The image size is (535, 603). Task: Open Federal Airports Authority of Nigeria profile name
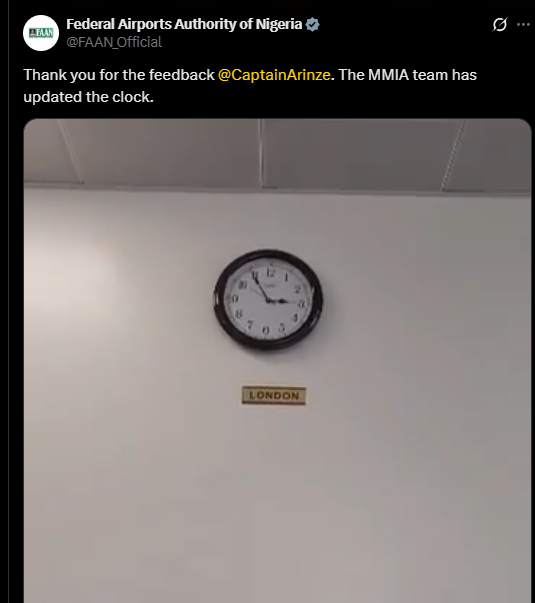click(x=184, y=24)
